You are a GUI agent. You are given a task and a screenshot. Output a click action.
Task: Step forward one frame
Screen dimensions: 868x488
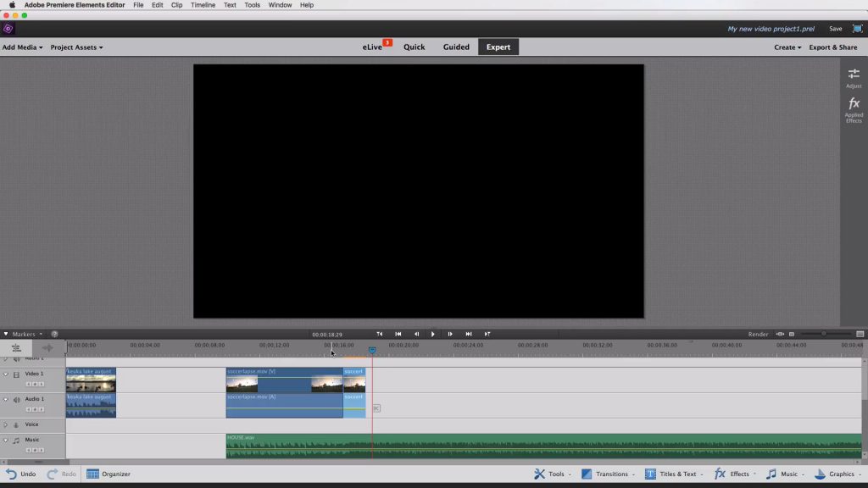coord(450,334)
